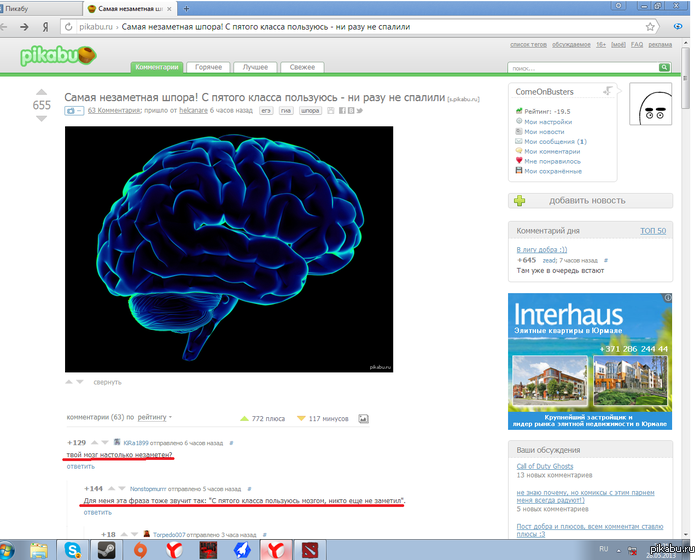Click the 'ТОП 50' link
This screenshot has height=560, width=700.
point(653,231)
